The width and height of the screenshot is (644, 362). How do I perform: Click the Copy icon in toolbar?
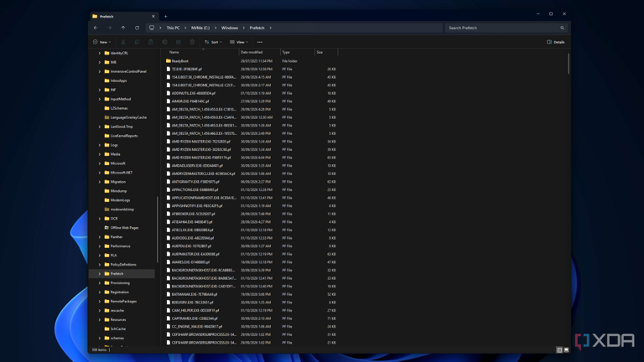tap(137, 42)
